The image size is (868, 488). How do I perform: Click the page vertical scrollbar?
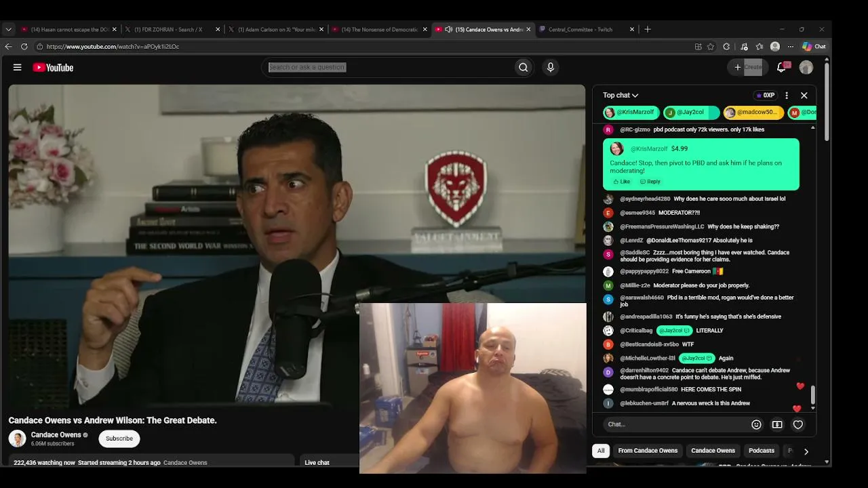click(x=827, y=102)
